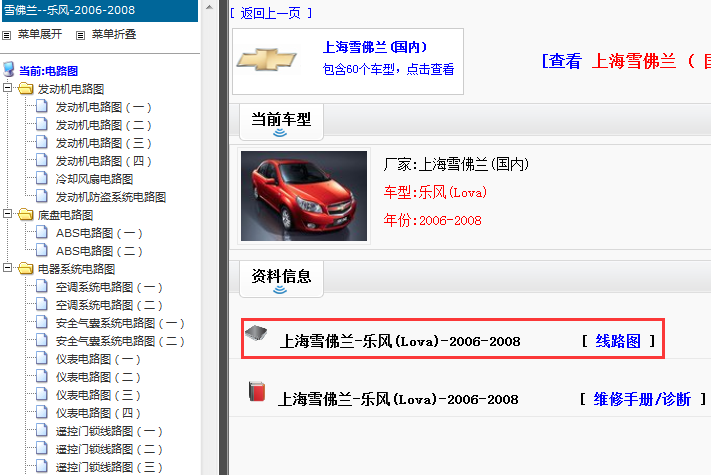Open ABS电路图（二）tree item
This screenshot has height=475, width=711.
[99, 251]
